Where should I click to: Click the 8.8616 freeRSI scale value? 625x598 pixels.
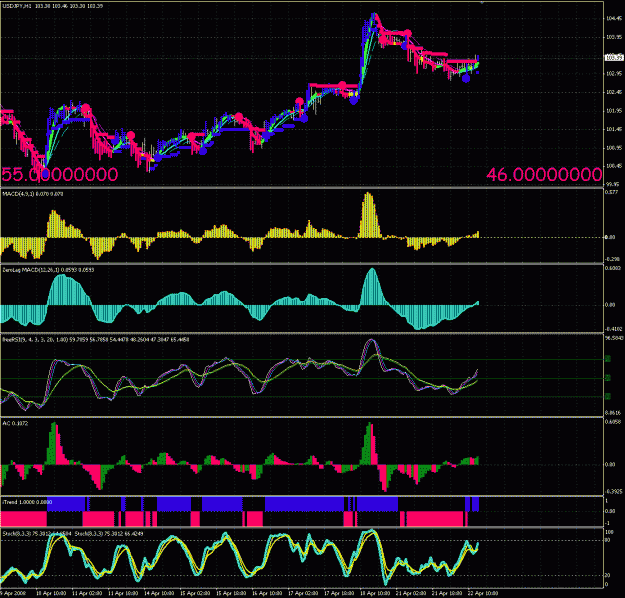coord(613,413)
